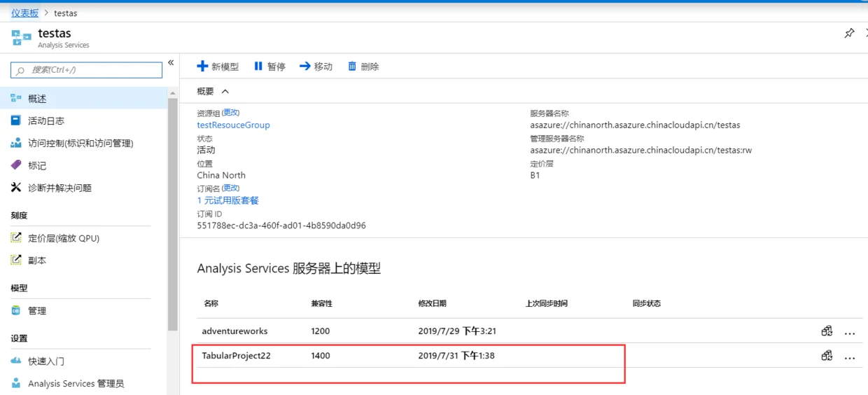Screen dimensions: 868x395
Task: Click the 同步状态 column header
Action: tap(647, 303)
